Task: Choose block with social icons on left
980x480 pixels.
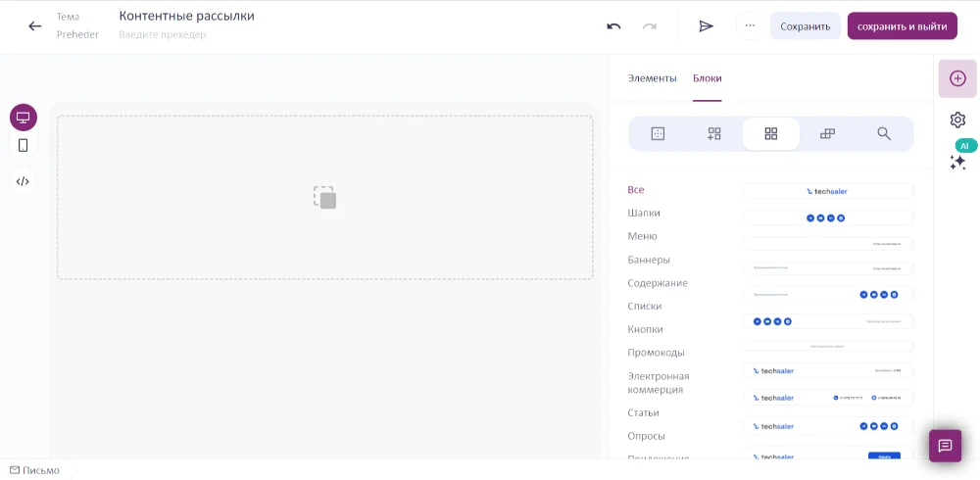Action: [x=828, y=321]
